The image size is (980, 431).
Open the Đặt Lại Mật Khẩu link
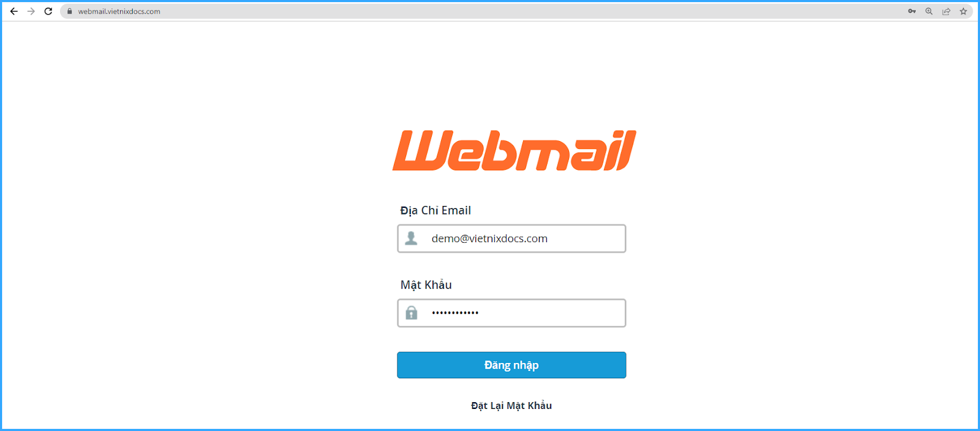(x=511, y=405)
